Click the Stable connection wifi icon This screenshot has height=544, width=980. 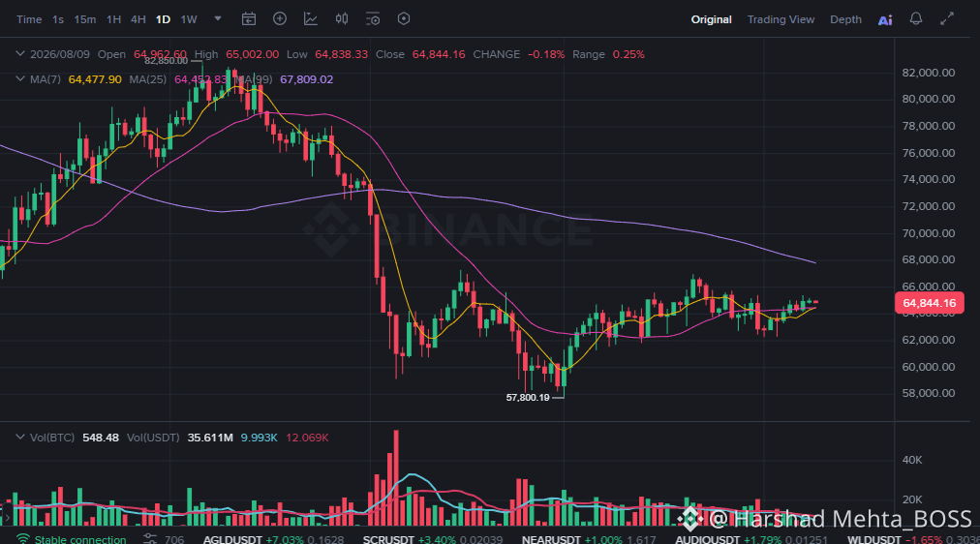pyautogui.click(x=22, y=538)
